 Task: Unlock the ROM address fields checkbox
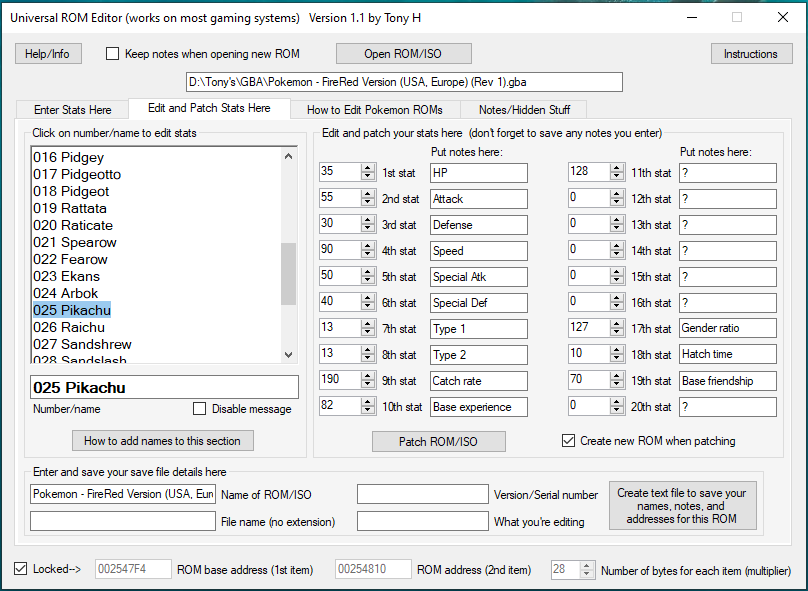point(21,570)
